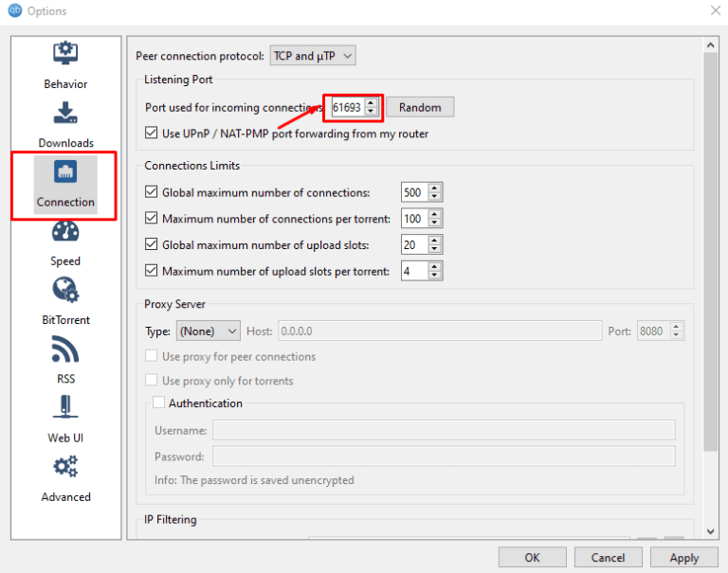Open Proxy Server Type dropdown
This screenshot has width=728, height=573.
208,331
